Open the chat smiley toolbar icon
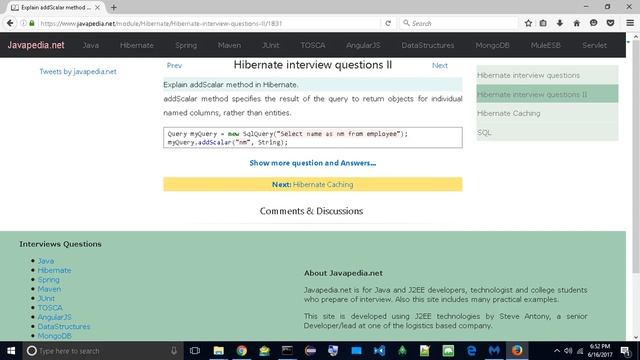Viewport: 640px width, 360px height. tap(593, 23)
